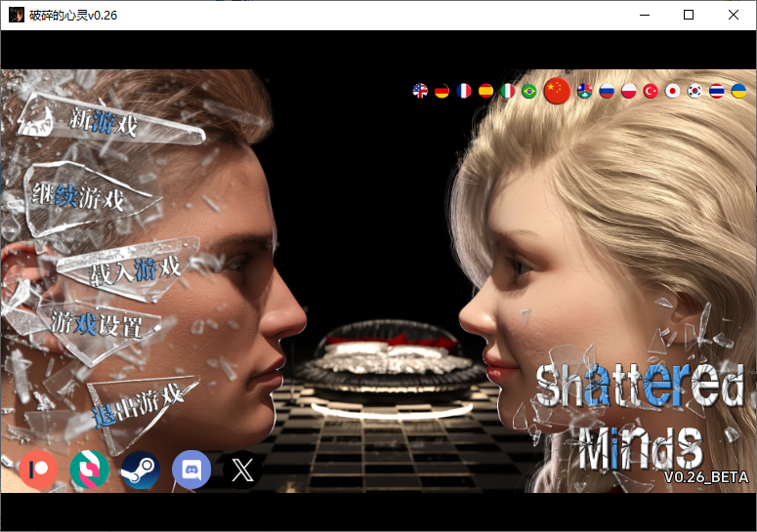Viewport: 757px width, 532px height.
Task: Choose the Italian flag language
Action: click(x=507, y=91)
